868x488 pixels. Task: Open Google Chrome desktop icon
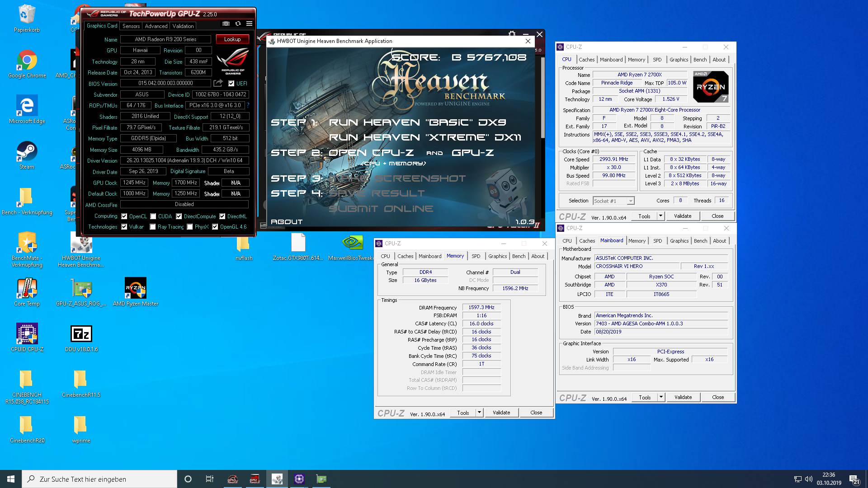coord(27,64)
